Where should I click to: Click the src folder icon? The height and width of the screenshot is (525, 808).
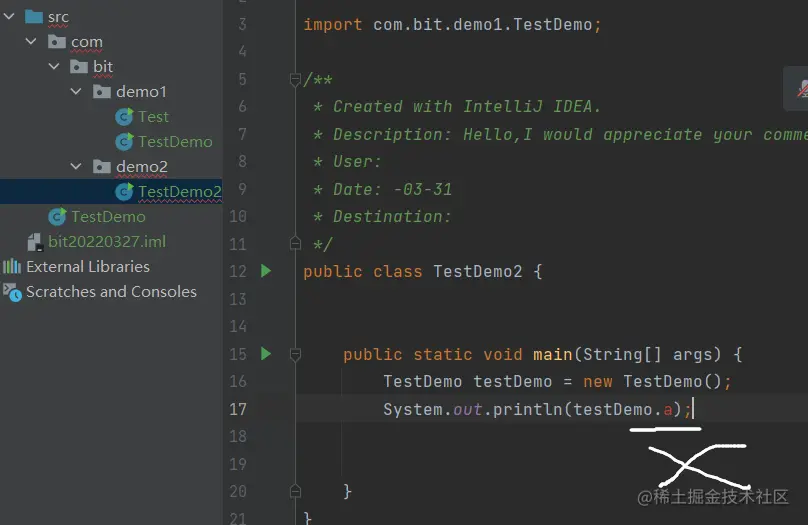[x=33, y=16]
